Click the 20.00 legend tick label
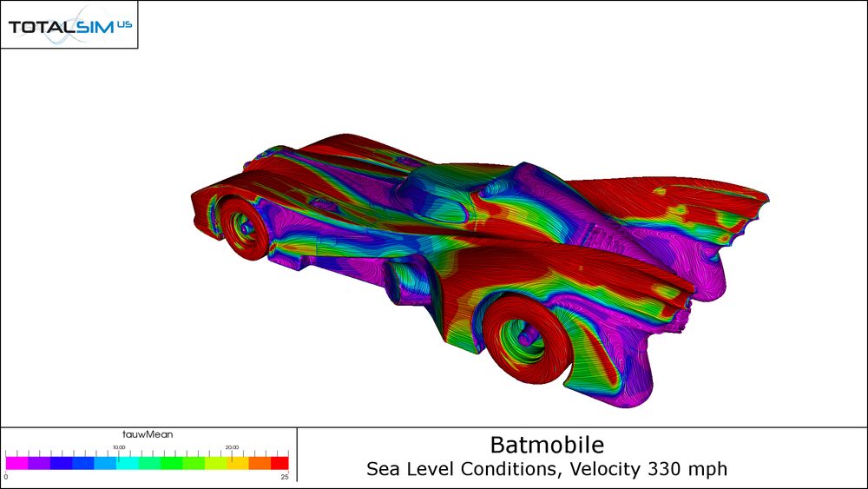 [x=232, y=447]
